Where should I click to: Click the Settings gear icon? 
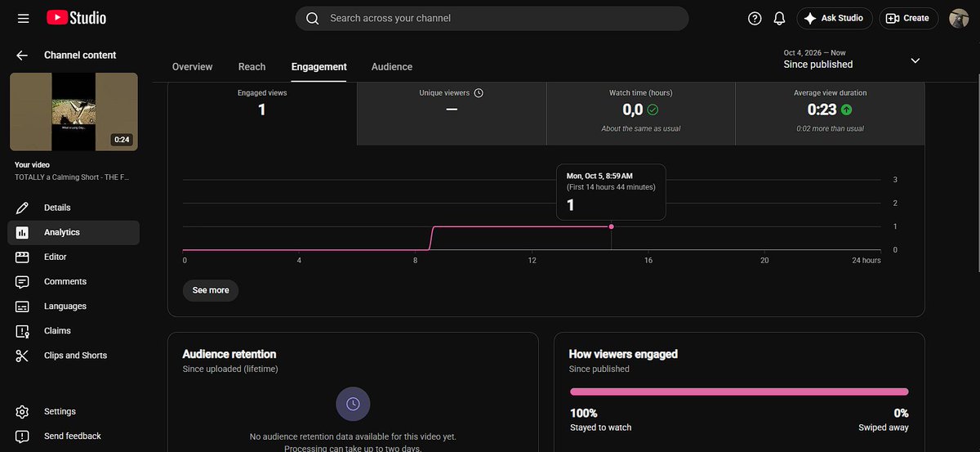click(x=23, y=411)
